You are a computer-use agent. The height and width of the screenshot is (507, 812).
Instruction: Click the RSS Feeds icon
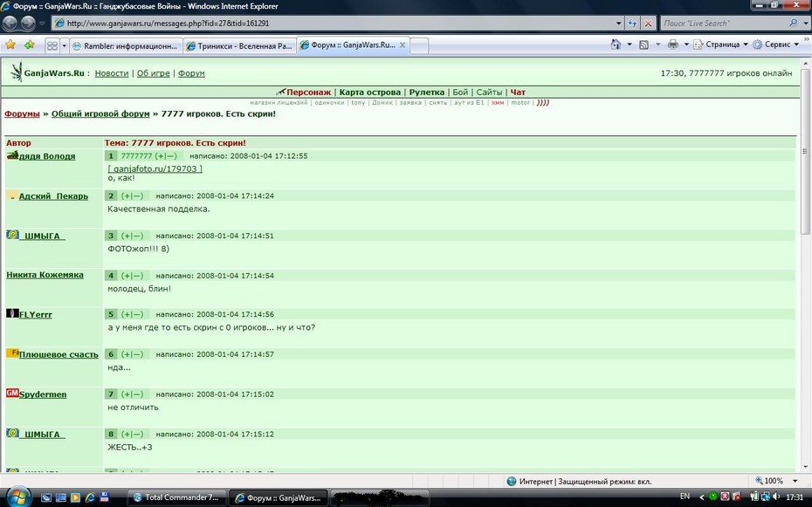point(643,45)
